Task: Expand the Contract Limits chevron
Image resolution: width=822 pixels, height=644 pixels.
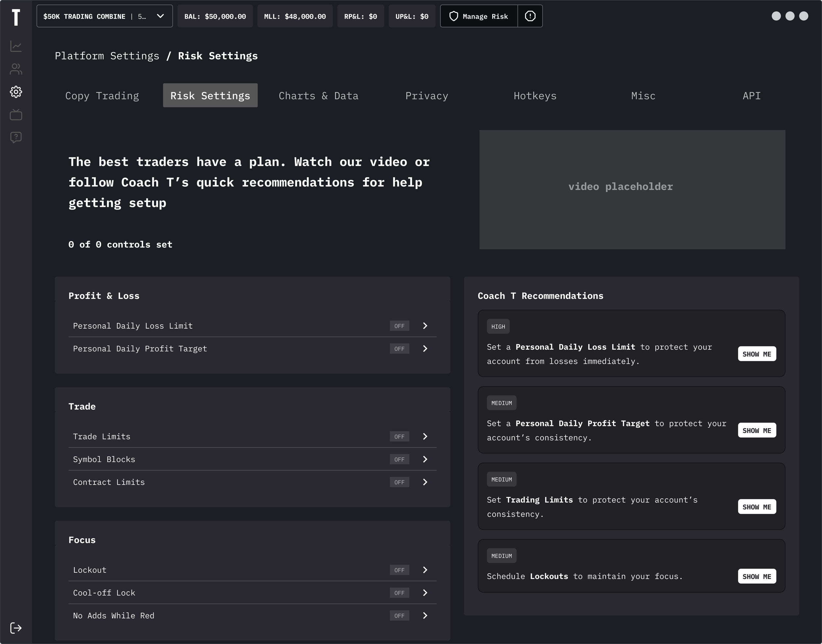Action: coord(425,482)
